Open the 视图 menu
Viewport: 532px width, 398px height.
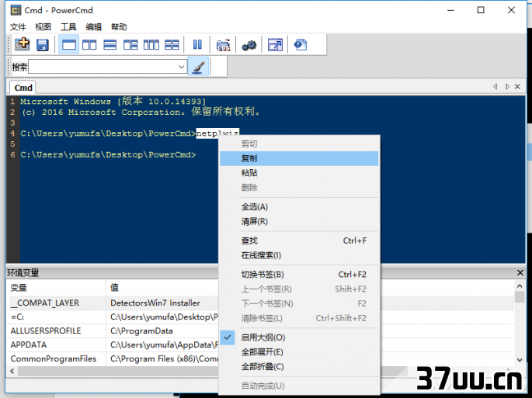(x=43, y=27)
